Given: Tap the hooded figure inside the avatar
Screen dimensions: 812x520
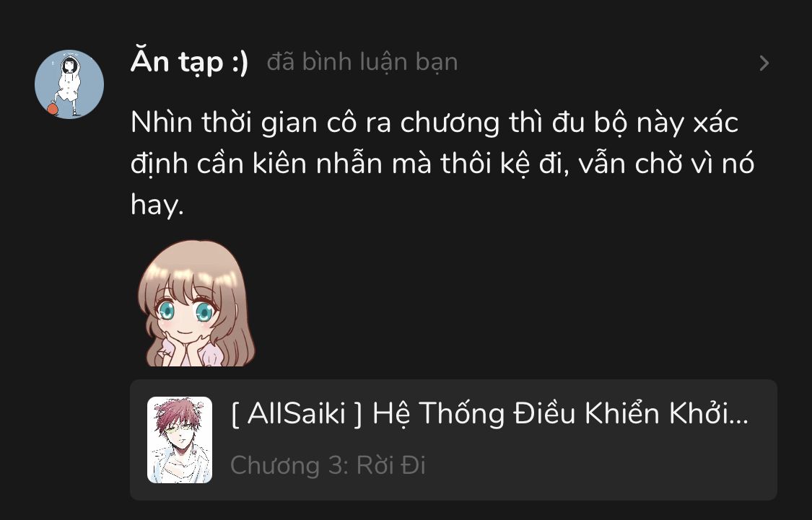Looking at the screenshot, I should [x=68, y=83].
